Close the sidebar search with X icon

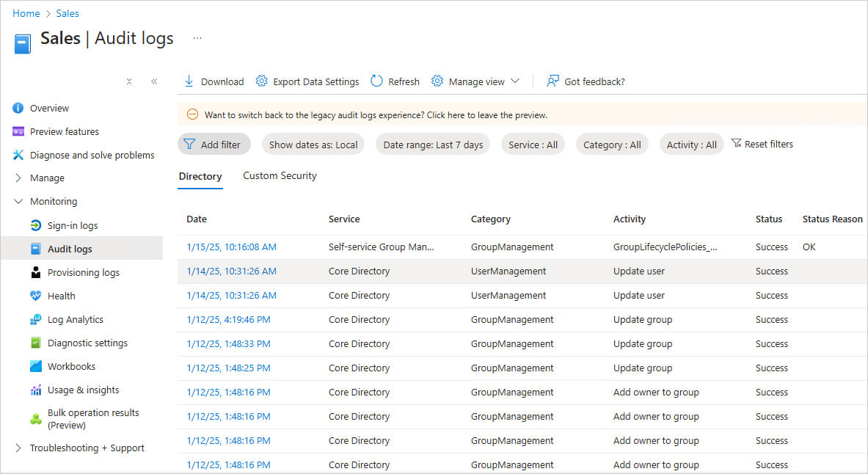[129, 81]
